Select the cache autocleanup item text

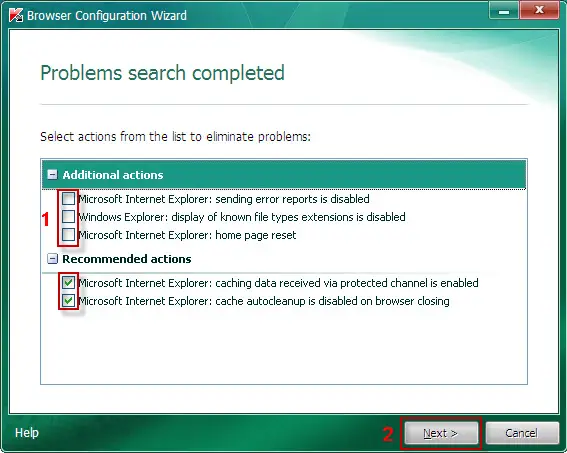point(264,301)
